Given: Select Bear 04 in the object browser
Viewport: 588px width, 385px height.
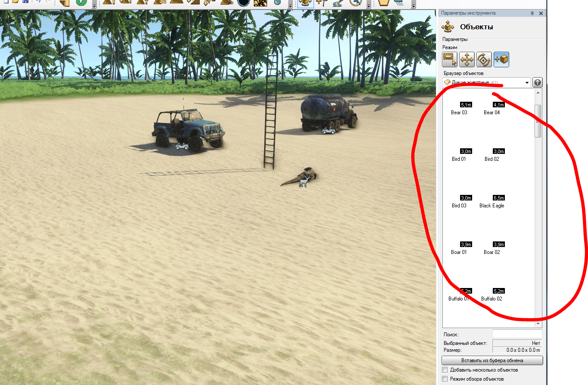Looking at the screenshot, I should 492,113.
